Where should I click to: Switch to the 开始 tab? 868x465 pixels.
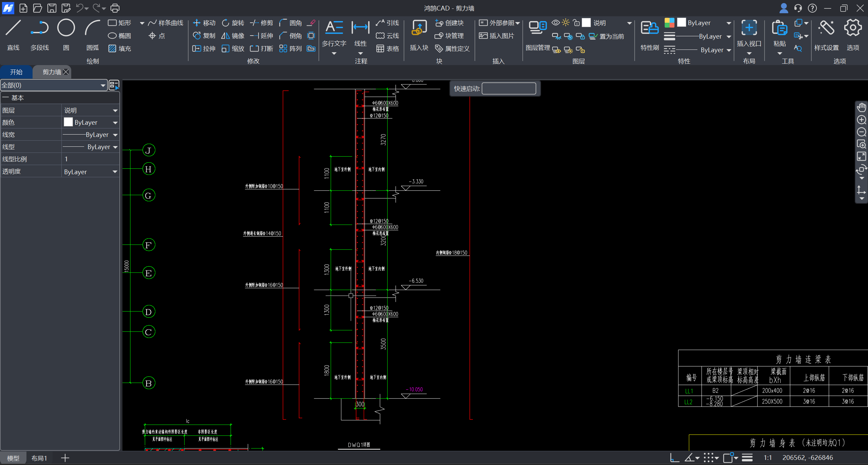16,72
